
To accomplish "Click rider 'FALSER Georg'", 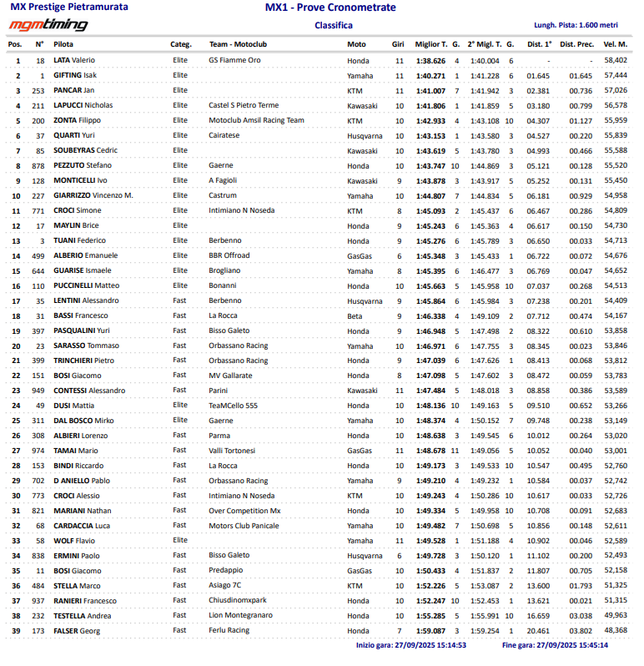I will (77, 631).
